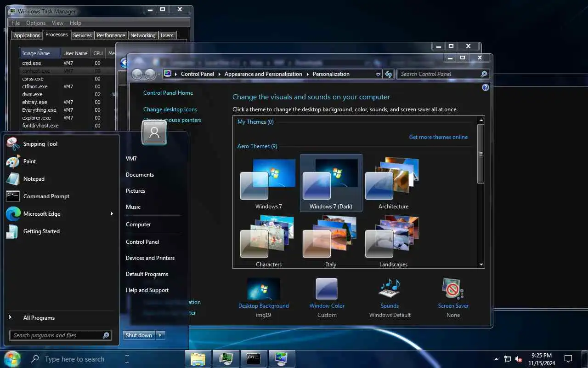The width and height of the screenshot is (588, 368).
Task: Click Search programs and files box
Action: point(60,335)
